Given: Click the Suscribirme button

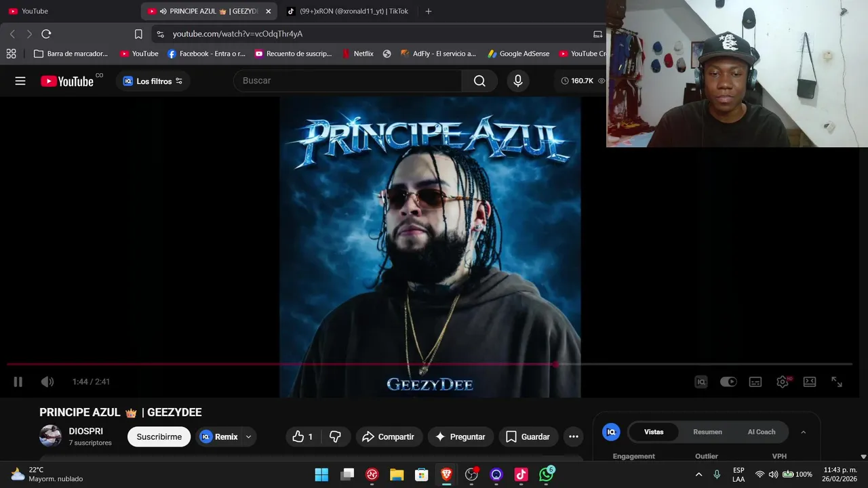Looking at the screenshot, I should 159,436.
